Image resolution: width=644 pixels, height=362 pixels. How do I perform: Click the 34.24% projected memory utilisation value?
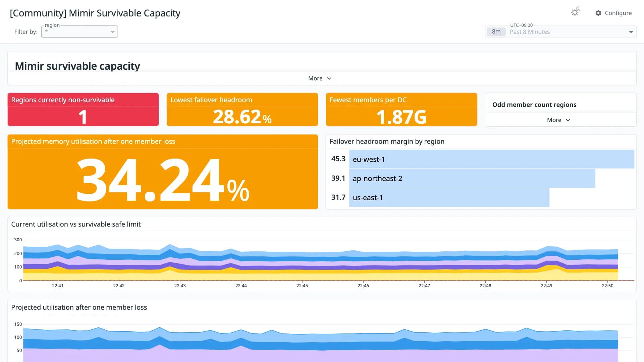[x=163, y=180]
